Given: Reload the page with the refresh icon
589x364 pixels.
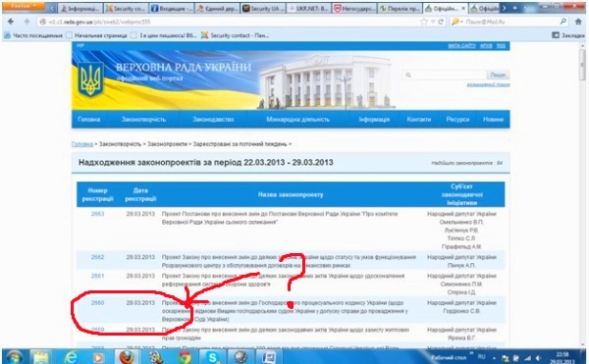Looking at the screenshot, I should coord(441,22).
